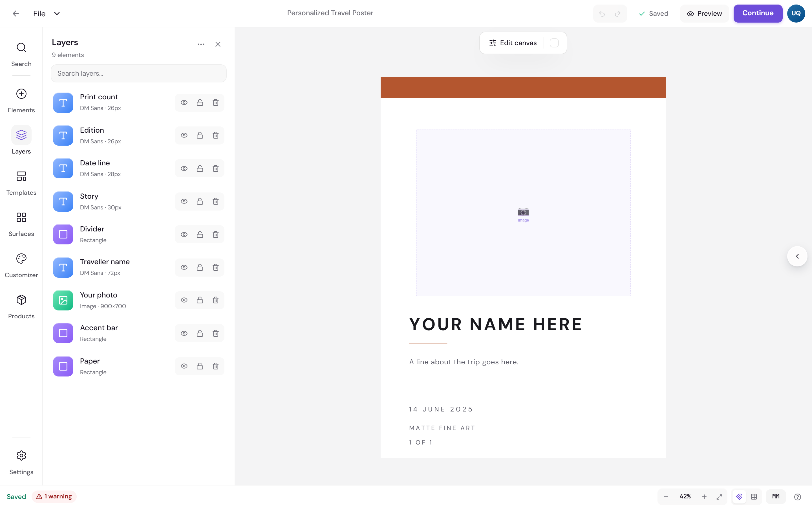Hide the Divider layer
This screenshot has height=508, width=812.
coord(184,235)
